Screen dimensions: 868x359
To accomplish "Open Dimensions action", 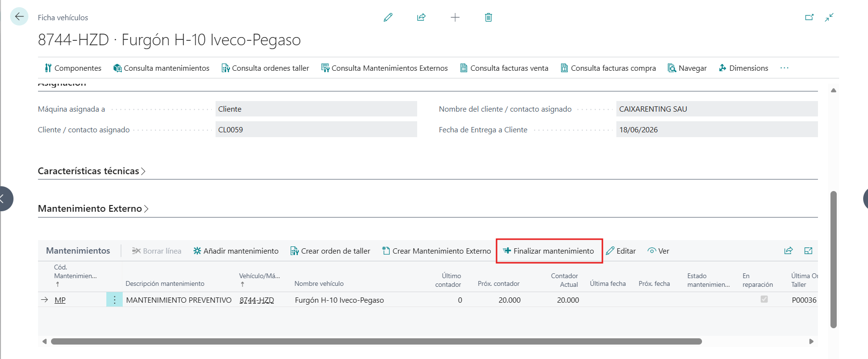I will click(x=744, y=68).
